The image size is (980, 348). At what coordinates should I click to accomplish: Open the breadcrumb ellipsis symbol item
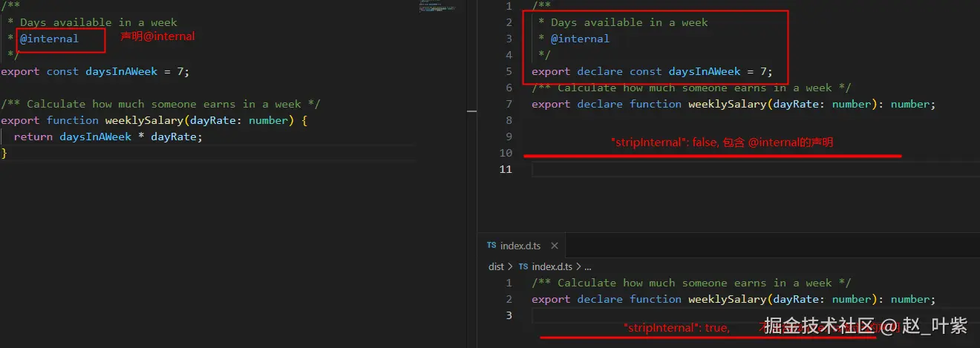(587, 266)
